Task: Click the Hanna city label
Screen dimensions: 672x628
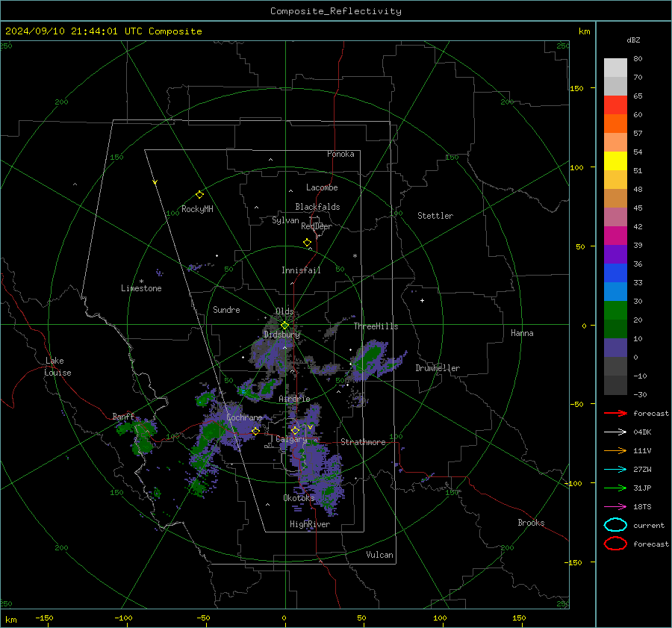Action: [x=522, y=333]
